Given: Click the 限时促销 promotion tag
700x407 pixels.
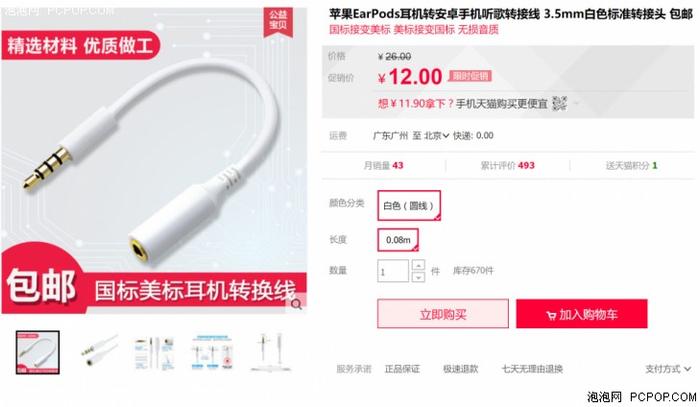Looking at the screenshot, I should coord(470,76).
